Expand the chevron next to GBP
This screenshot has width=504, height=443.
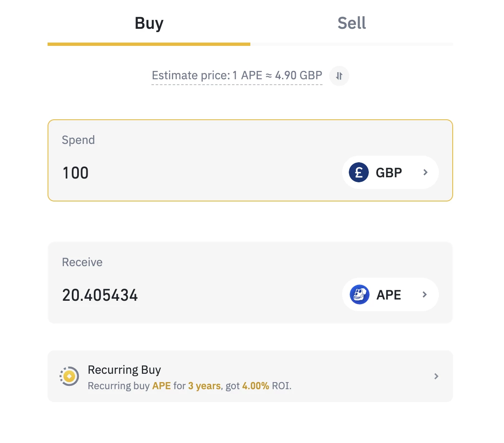425,172
